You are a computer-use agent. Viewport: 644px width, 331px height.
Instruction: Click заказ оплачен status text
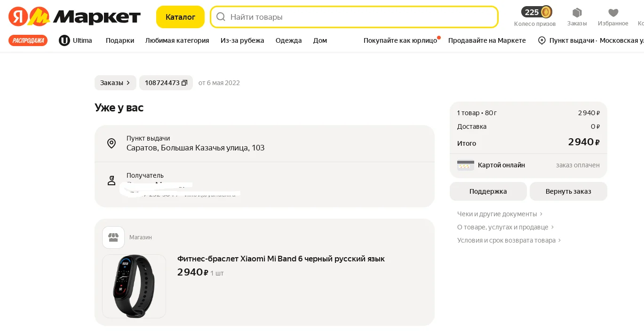578,165
